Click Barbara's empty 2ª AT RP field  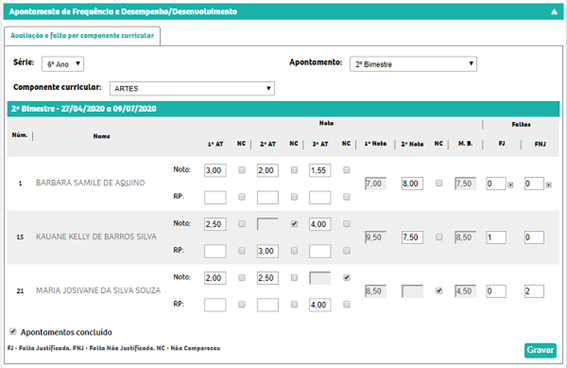(x=268, y=197)
